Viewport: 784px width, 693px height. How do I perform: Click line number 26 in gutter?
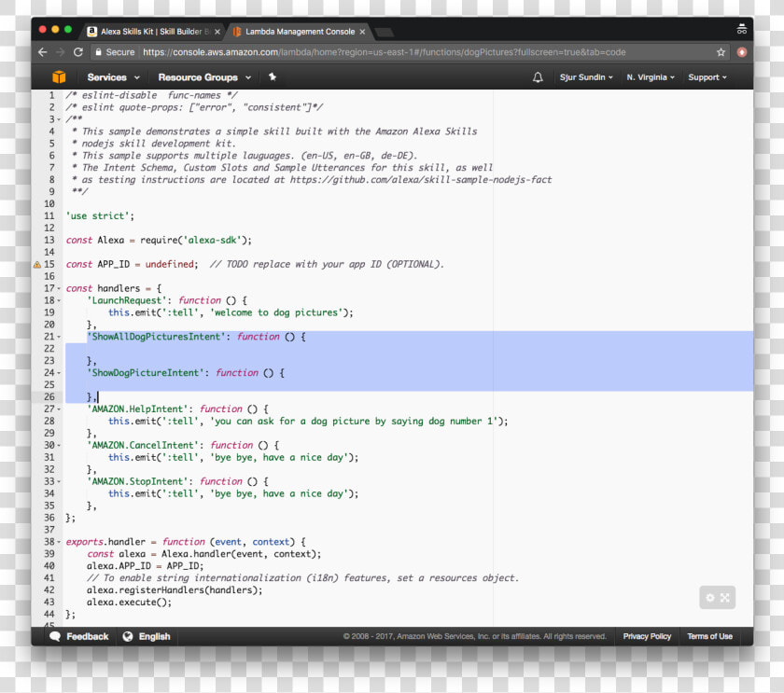(49, 396)
